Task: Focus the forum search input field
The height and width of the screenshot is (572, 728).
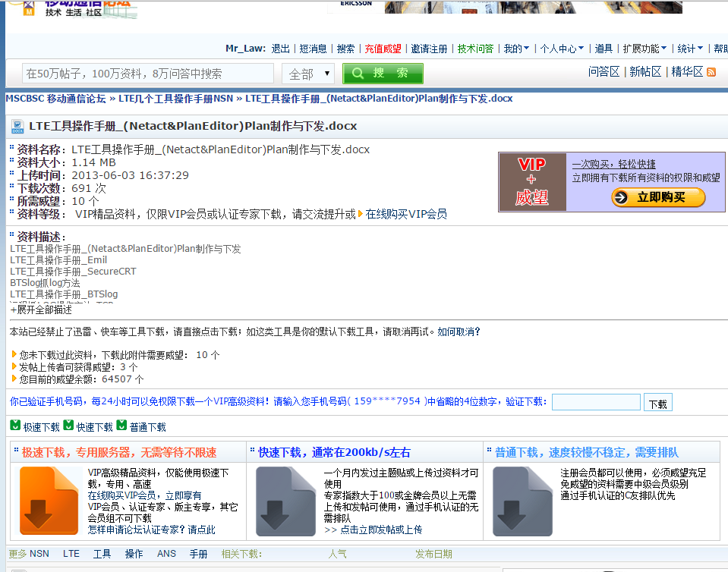Action: [147, 74]
